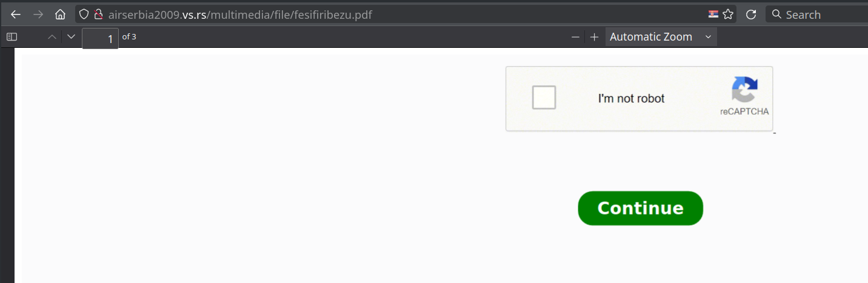This screenshot has width=868, height=283.
Task: Tick the I'm not robot checkbox
Action: 544,98
